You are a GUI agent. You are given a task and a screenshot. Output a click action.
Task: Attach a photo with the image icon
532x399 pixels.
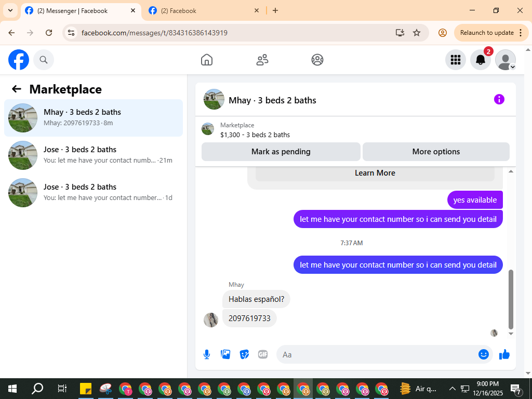[x=225, y=354]
